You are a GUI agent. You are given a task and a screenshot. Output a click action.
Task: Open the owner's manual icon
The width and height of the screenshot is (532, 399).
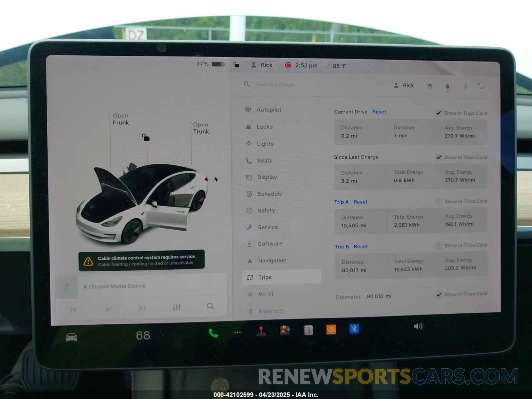pos(308,330)
